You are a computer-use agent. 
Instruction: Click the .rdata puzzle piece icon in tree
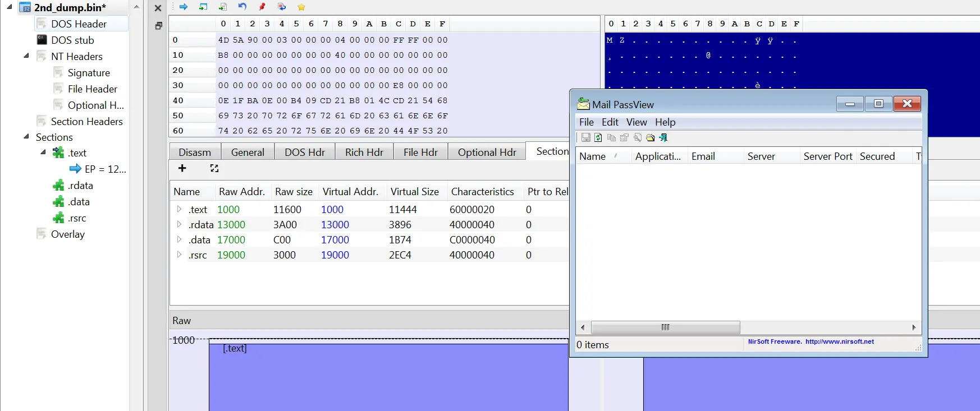(x=58, y=185)
